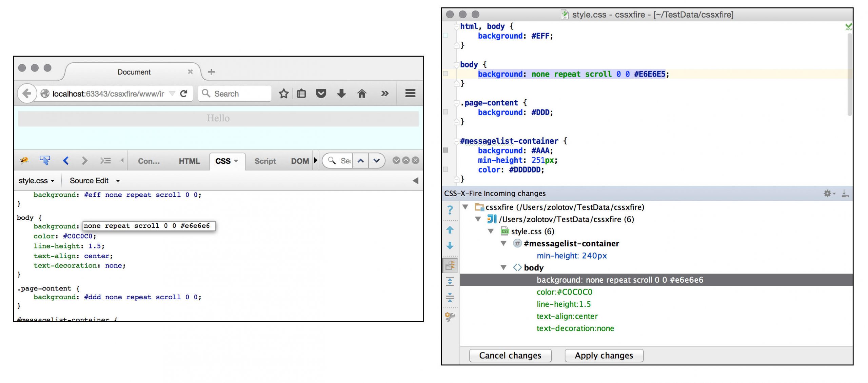Reload the page in Firefox

tap(184, 94)
